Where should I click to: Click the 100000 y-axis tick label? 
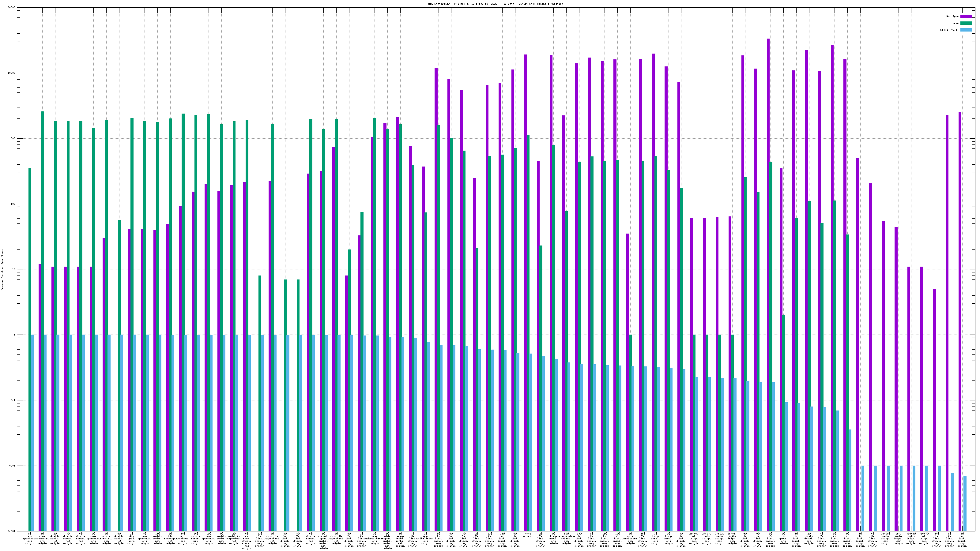11,8
